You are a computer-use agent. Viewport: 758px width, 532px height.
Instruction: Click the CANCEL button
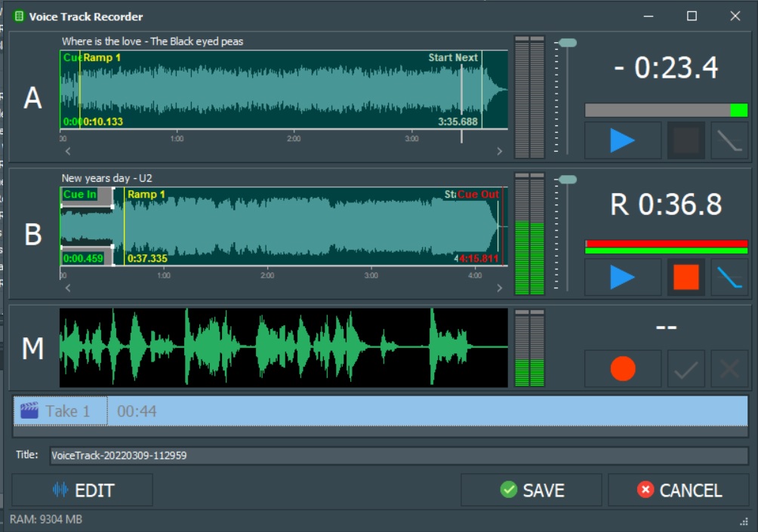click(x=679, y=490)
